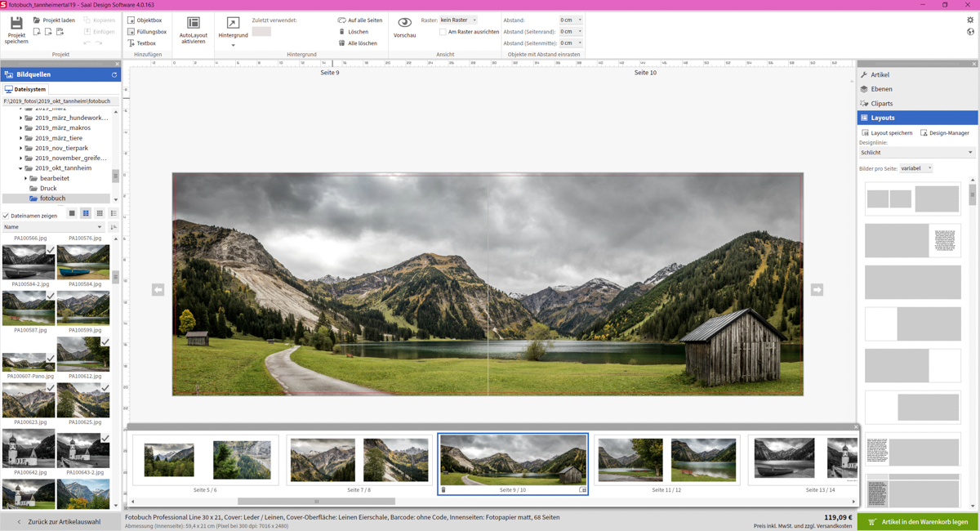Go back via Zurück zur Artikelauswahl
This screenshot has width=980, height=531.
(61, 522)
